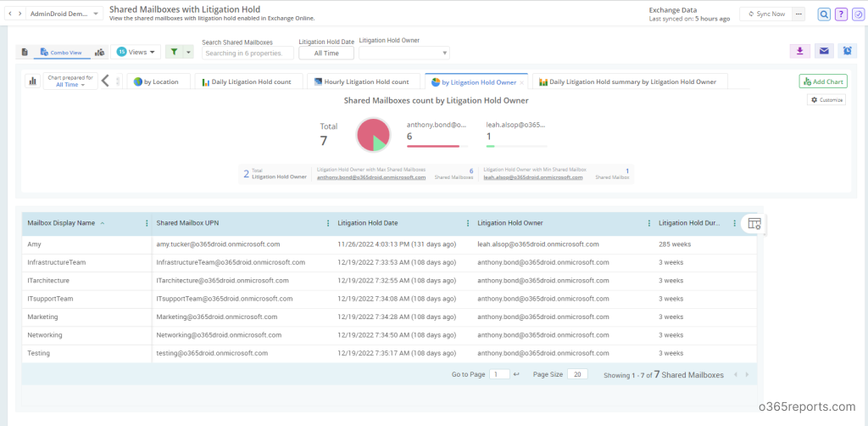
Task: Select the Daily Litigation Hold count tab
Action: 248,81
